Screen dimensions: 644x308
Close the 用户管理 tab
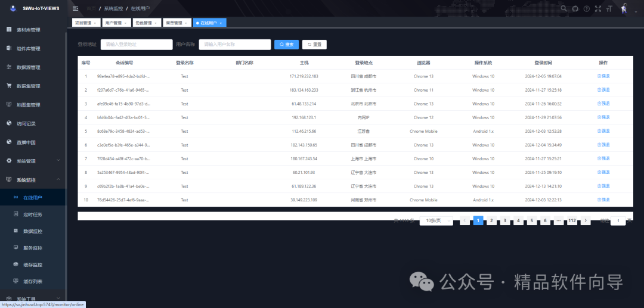click(125, 23)
